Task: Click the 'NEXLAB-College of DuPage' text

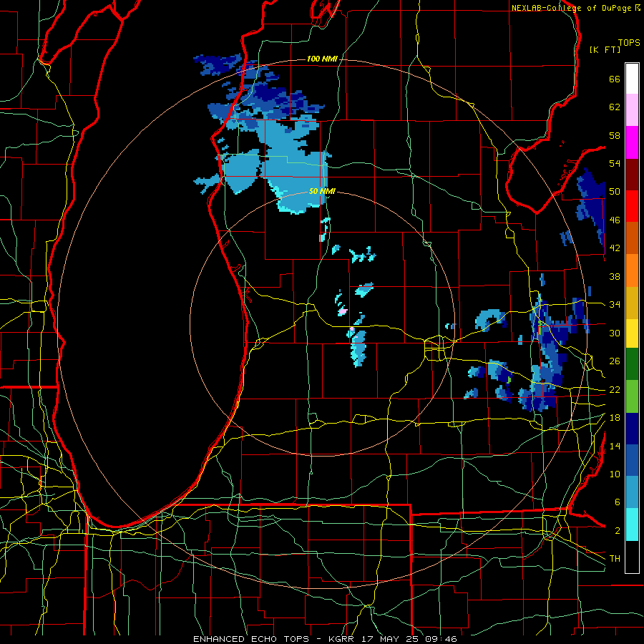Action: click(572, 8)
